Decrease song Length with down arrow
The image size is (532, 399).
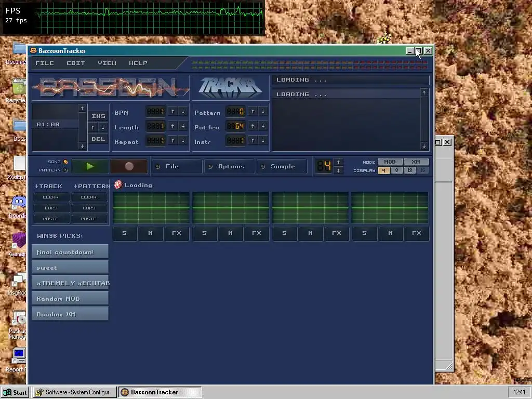[183, 126]
